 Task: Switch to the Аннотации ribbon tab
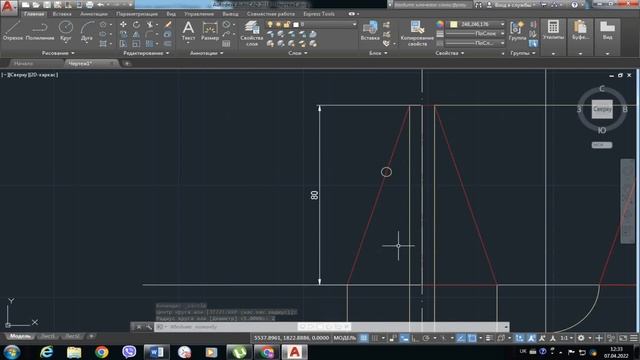pos(94,14)
